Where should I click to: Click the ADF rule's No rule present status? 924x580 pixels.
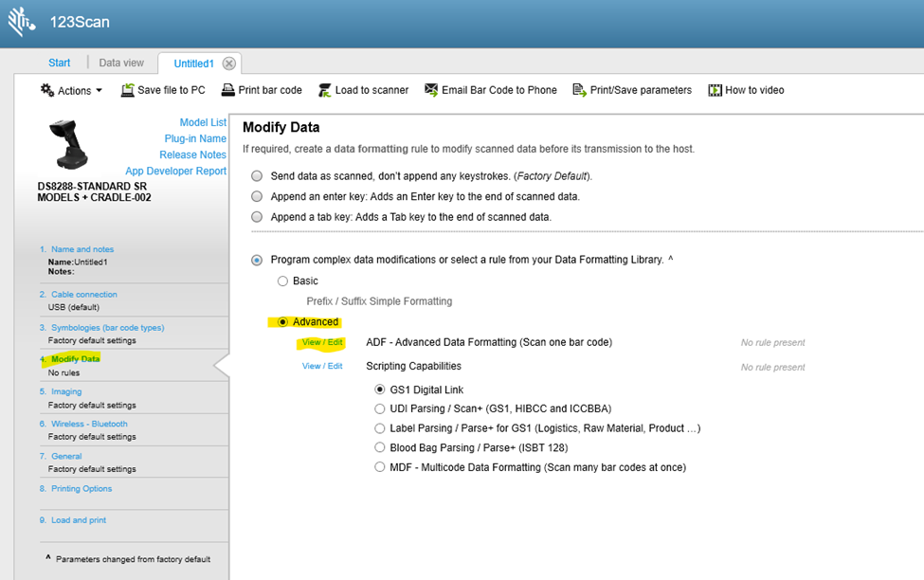point(772,342)
